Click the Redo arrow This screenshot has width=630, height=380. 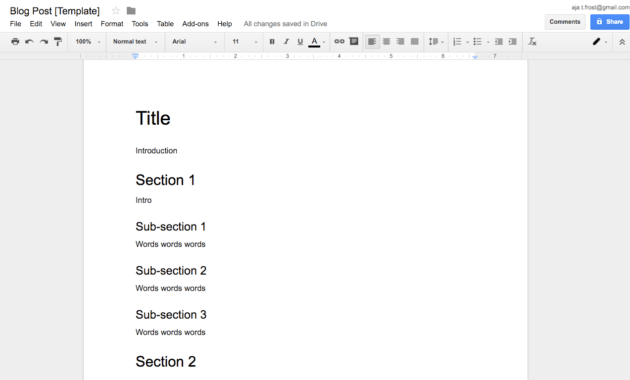pos(43,41)
